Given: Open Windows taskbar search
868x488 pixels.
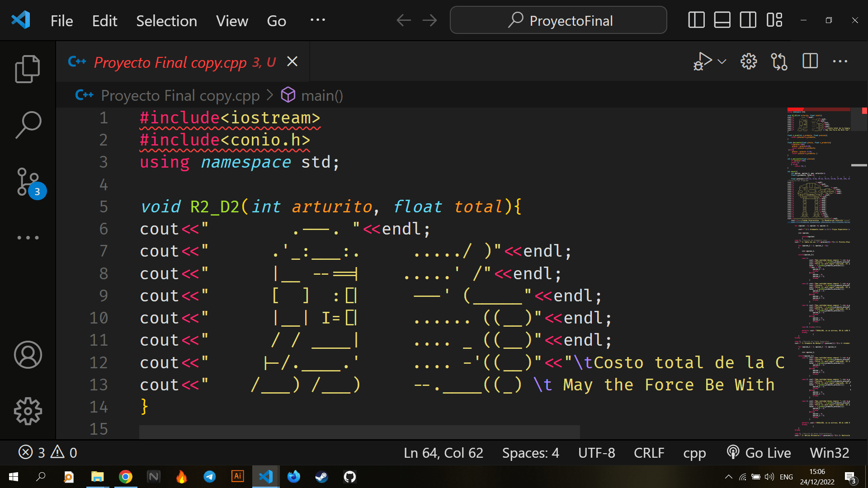Looking at the screenshot, I should point(41,477).
